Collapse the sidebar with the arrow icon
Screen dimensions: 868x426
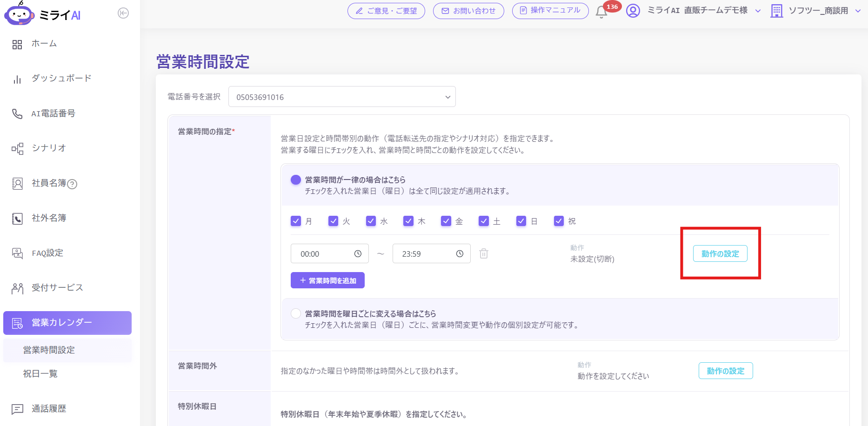click(x=123, y=13)
